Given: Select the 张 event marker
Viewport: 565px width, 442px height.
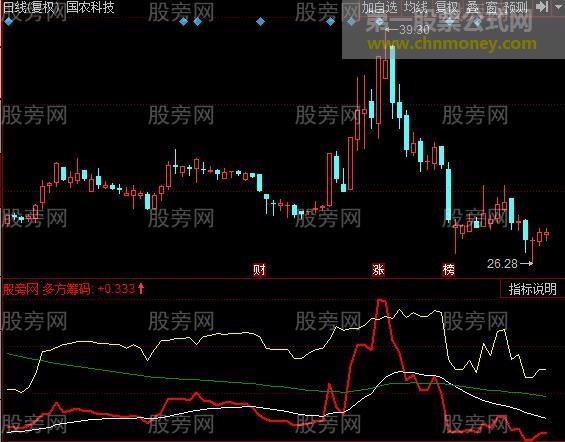Looking at the screenshot, I should pos(378,269).
